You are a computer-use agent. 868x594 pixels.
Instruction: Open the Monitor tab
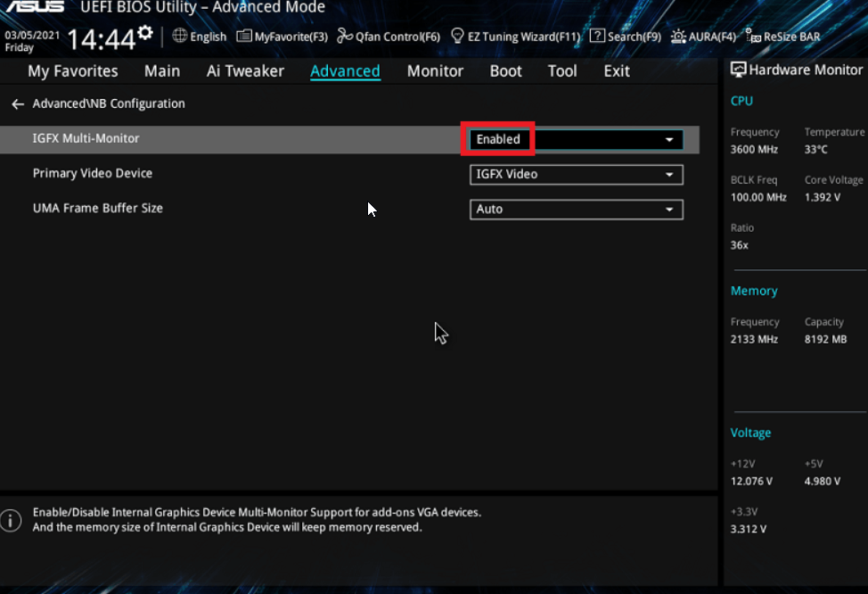435,71
